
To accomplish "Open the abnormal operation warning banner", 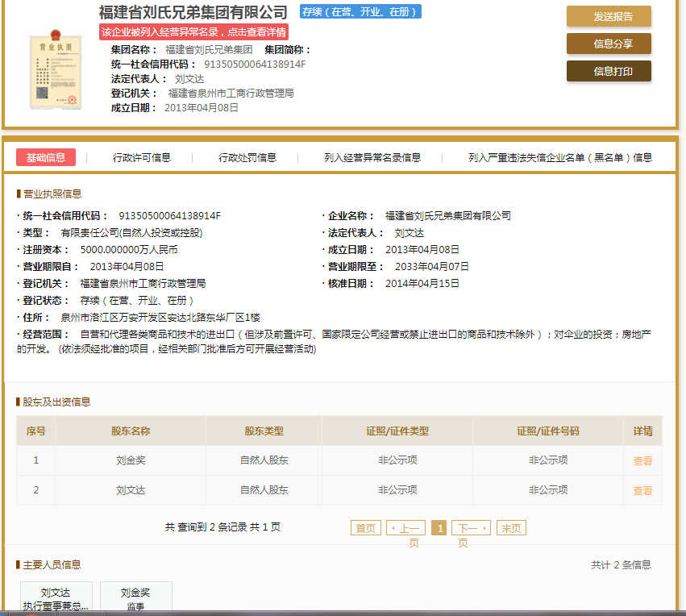I will coord(193,32).
